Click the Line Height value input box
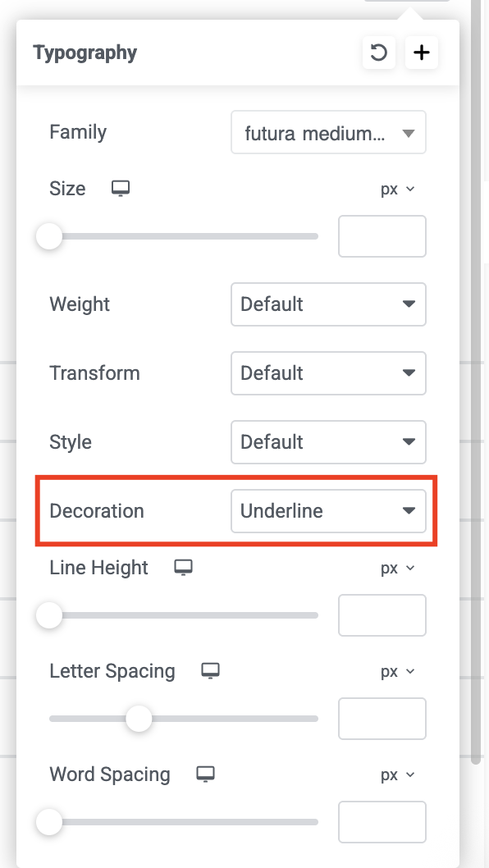The width and height of the screenshot is (489, 868). pos(382,615)
